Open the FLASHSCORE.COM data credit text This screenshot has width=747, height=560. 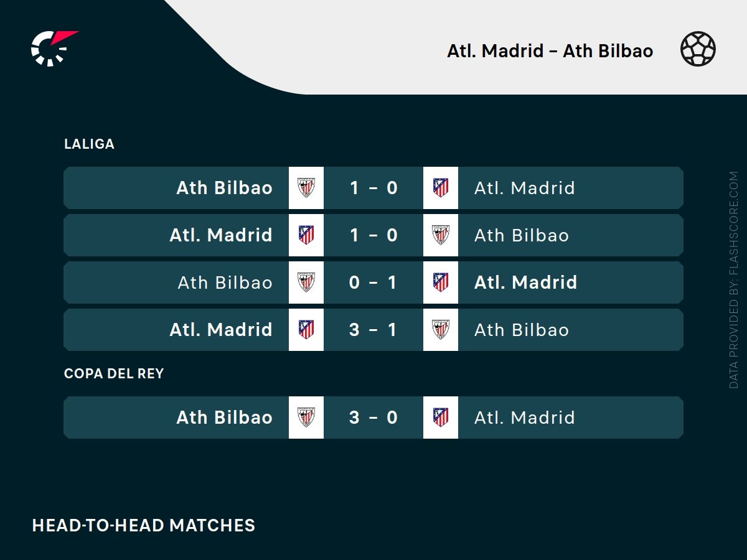(x=734, y=280)
